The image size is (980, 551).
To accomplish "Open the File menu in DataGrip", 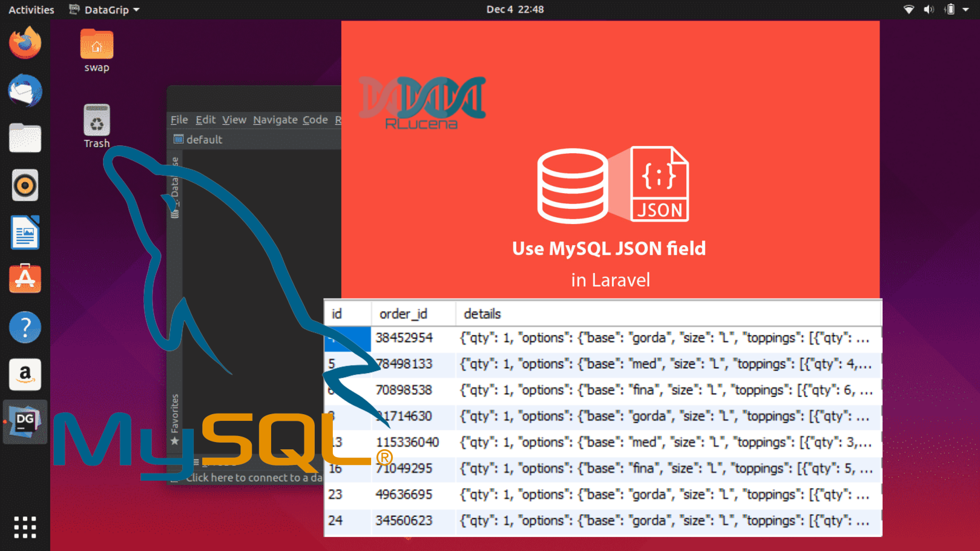I will pos(179,120).
